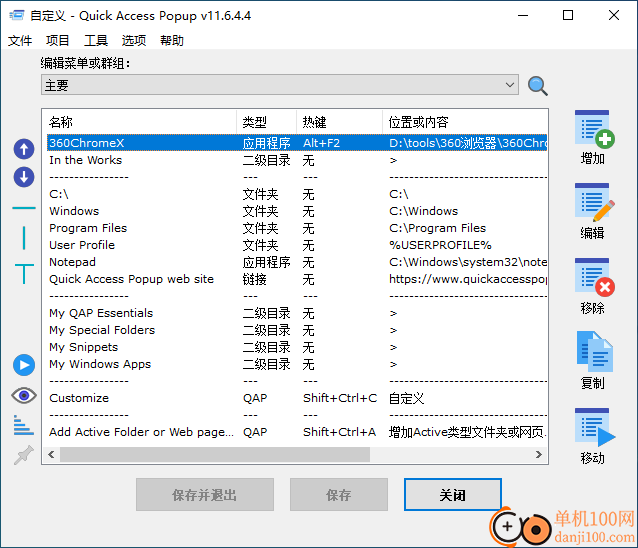Click the magnifier search icon
638x548 pixels.
pyautogui.click(x=537, y=86)
